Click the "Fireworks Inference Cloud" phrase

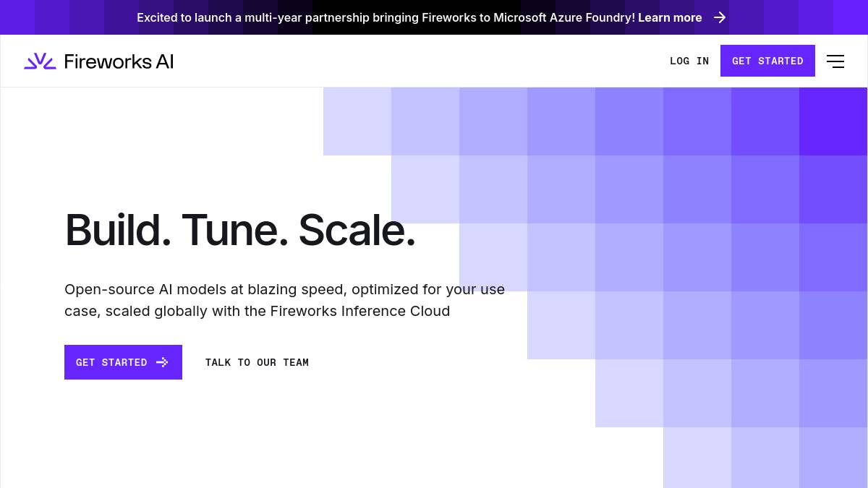coord(359,312)
